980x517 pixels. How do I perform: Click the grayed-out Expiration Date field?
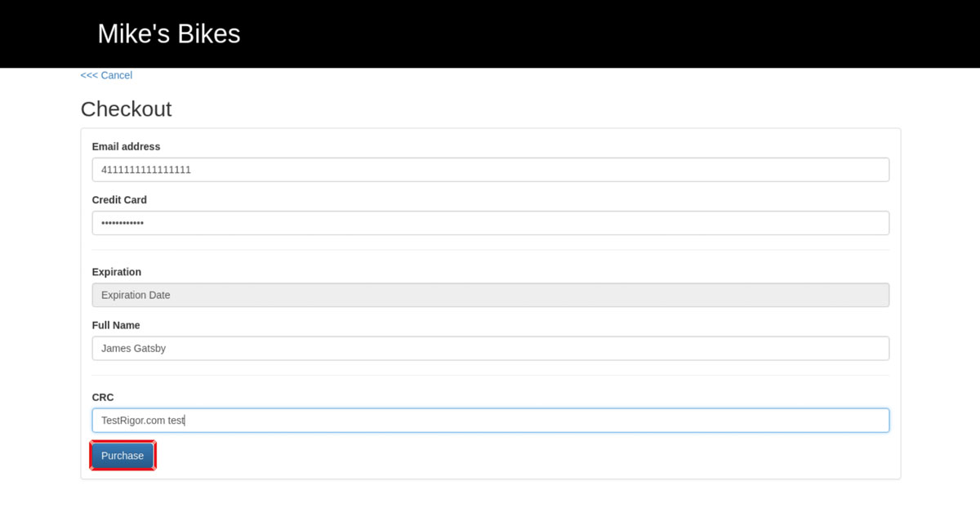click(490, 294)
